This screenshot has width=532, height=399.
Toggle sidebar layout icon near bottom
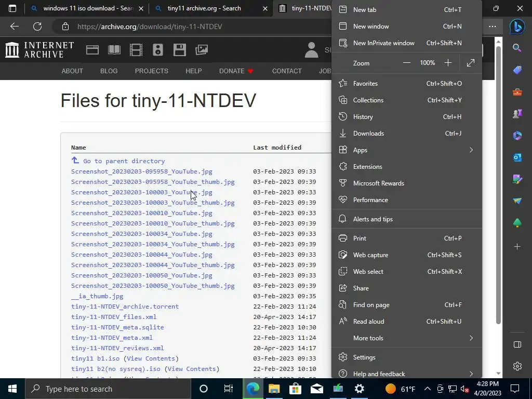pyautogui.click(x=517, y=345)
